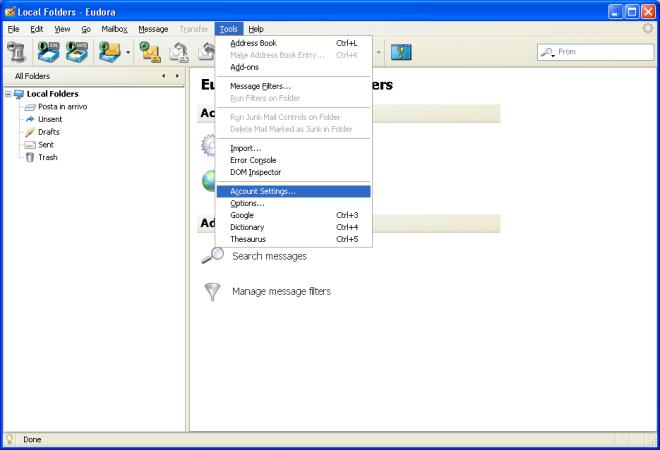Click the trash can toolbar icon
Viewport: 660px width, 450px height.
(x=15, y=52)
